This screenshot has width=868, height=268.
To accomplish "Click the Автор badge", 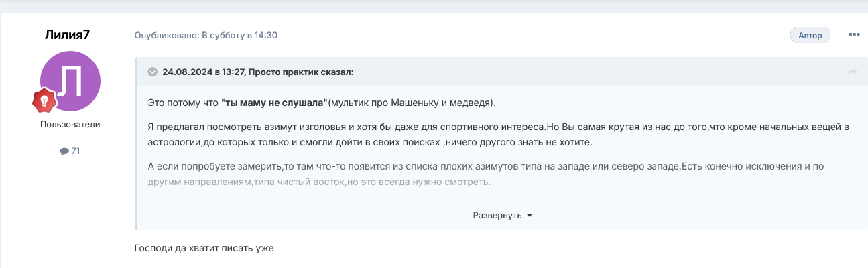I will pos(810,35).
